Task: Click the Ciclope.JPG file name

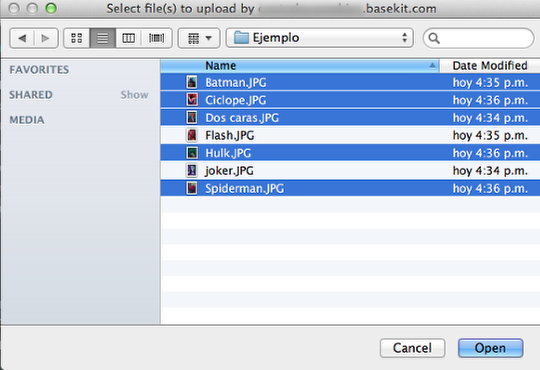Action: [236, 100]
